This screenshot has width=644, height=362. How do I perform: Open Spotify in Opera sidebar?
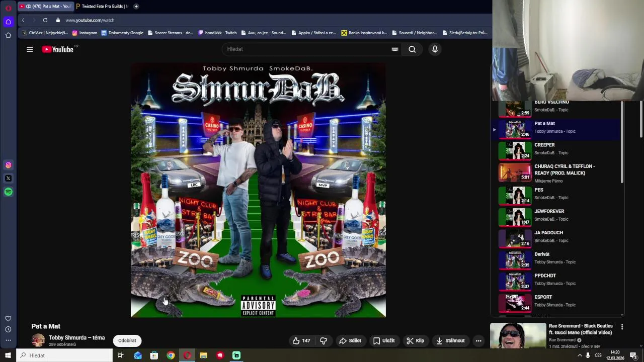8,192
